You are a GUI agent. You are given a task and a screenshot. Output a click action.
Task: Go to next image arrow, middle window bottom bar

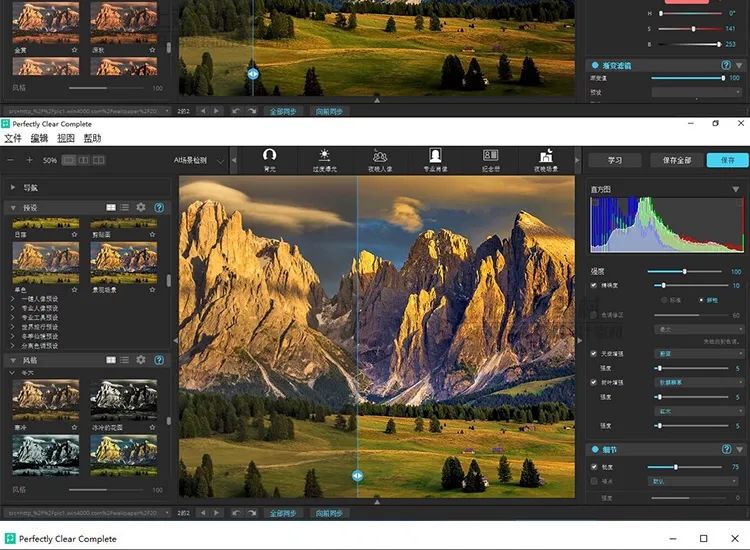[x=217, y=513]
